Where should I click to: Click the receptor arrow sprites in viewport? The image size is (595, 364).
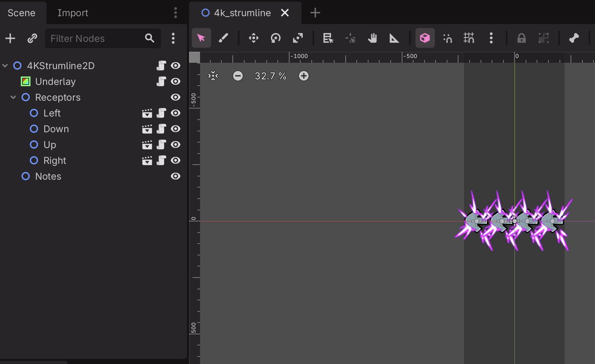(x=514, y=221)
